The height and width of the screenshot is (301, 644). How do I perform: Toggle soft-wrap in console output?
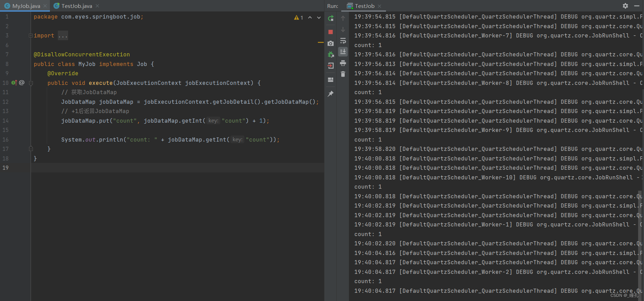click(343, 41)
